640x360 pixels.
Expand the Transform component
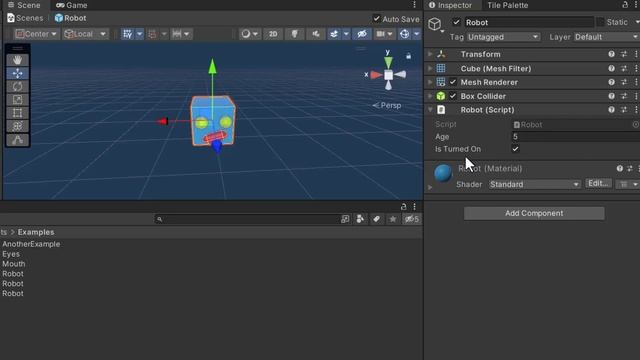[430, 54]
